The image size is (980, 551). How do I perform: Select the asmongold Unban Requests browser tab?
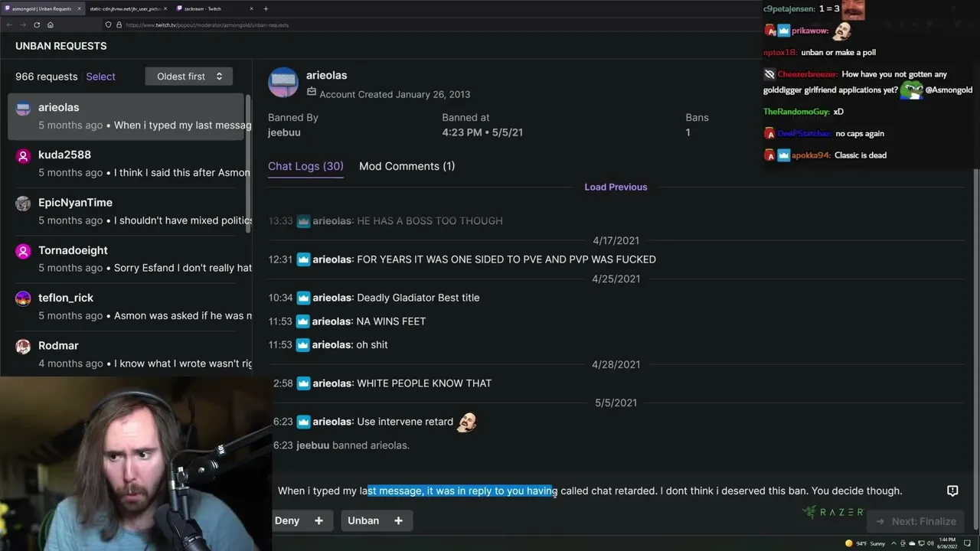pos(41,8)
